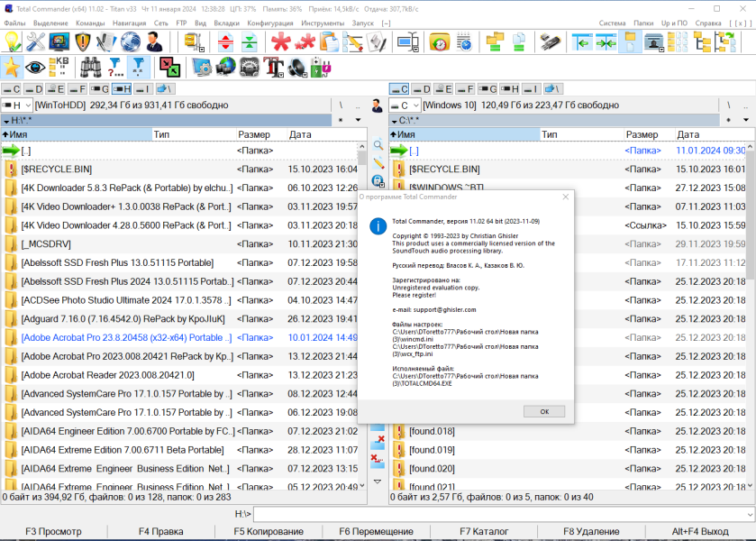Click the monitor with gear icon
This screenshot has height=541, width=756.
[x=202, y=67]
